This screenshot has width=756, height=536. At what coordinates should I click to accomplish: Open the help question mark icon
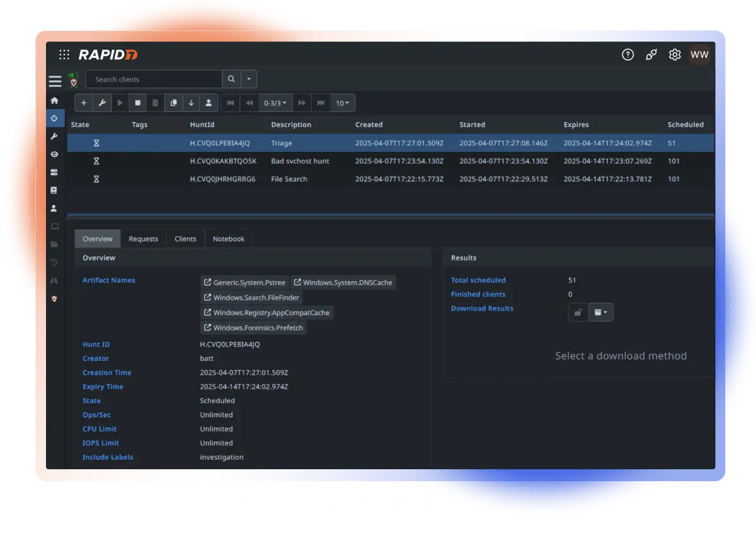pos(627,55)
